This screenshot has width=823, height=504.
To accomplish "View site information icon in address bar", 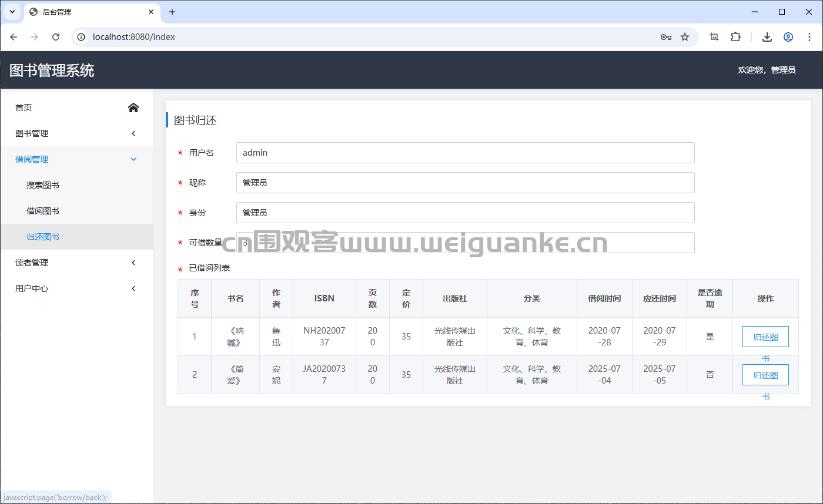I will tap(82, 37).
